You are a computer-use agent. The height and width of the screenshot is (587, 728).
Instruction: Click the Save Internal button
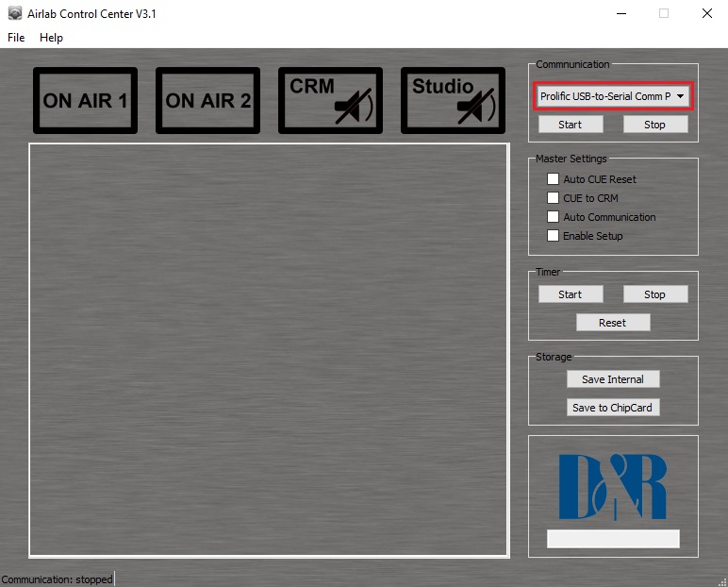(x=612, y=379)
